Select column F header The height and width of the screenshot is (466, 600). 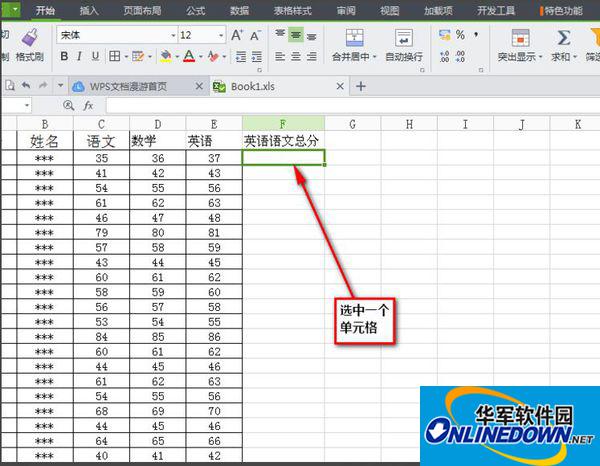click(x=283, y=124)
